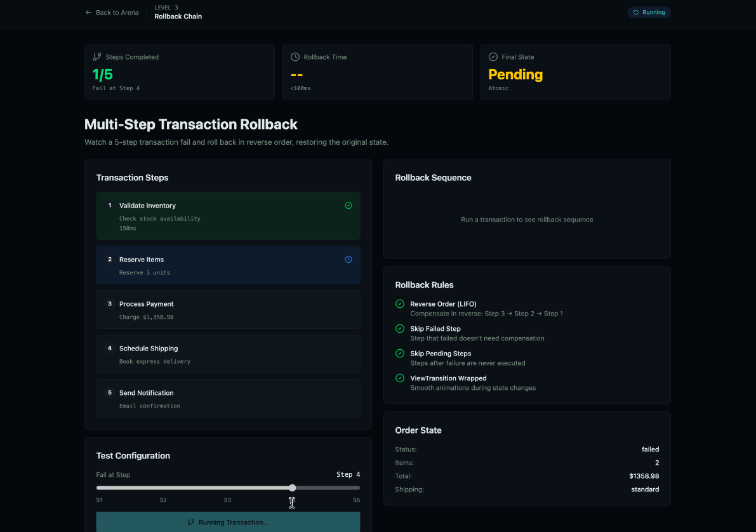Click the branch icon next to Steps Completed
The width and height of the screenshot is (756, 532).
click(x=97, y=57)
